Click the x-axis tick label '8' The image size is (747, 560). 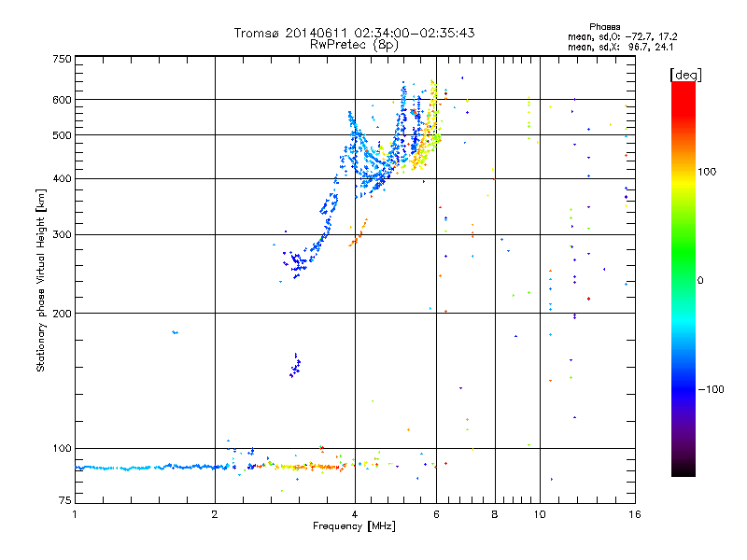click(495, 514)
